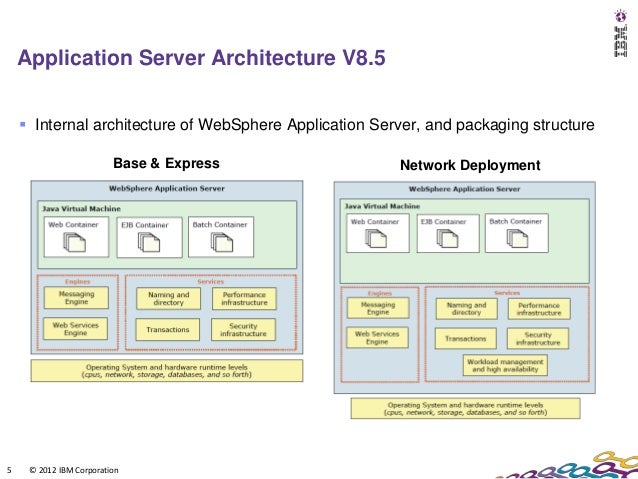Click the 'Performance infrastructure' box in Network Deployment
Screen dimensions: 638x479
point(539,309)
